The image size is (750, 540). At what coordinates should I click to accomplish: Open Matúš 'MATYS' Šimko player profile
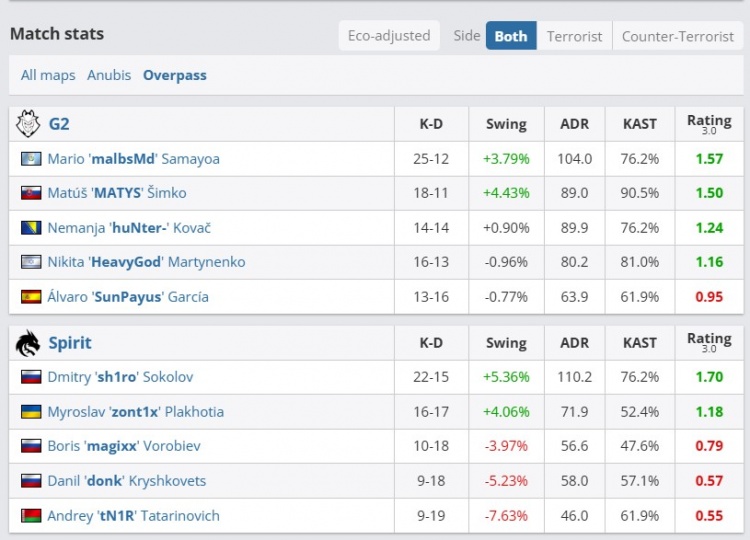pos(117,193)
